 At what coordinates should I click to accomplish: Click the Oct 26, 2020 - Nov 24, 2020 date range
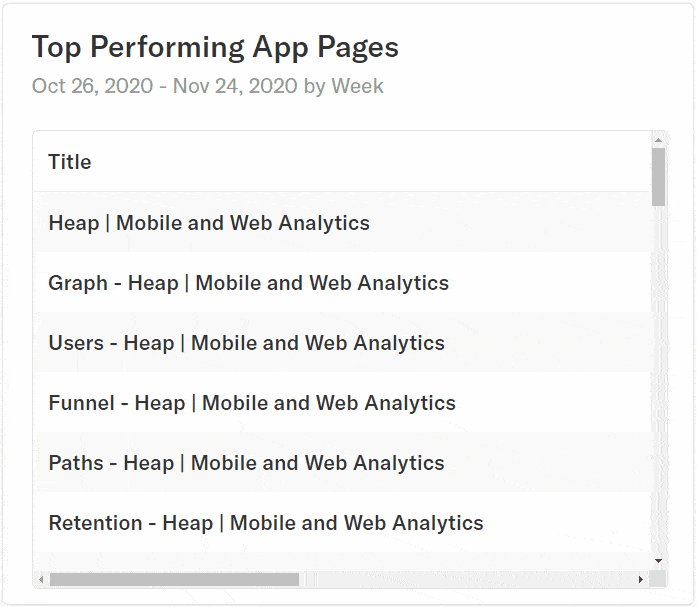(x=164, y=86)
